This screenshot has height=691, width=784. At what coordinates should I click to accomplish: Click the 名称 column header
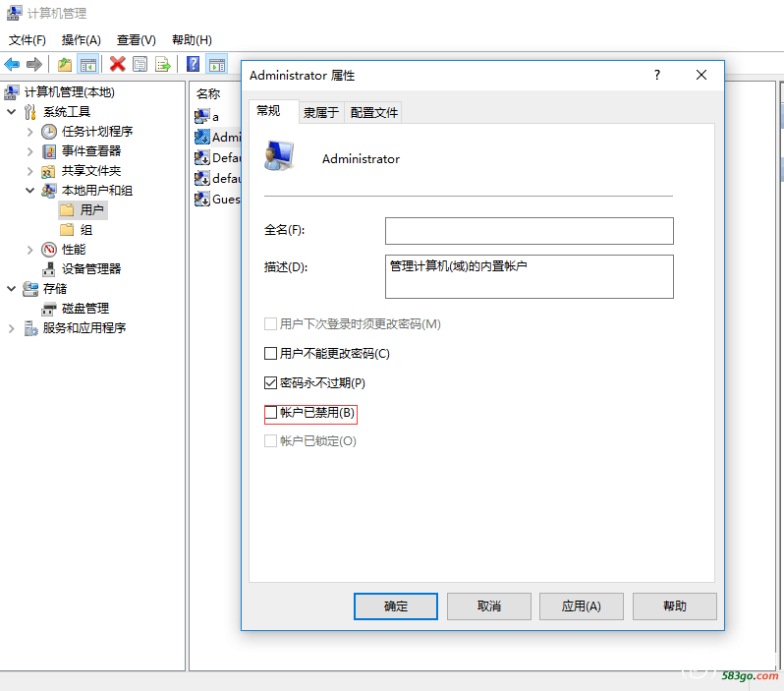point(208,93)
